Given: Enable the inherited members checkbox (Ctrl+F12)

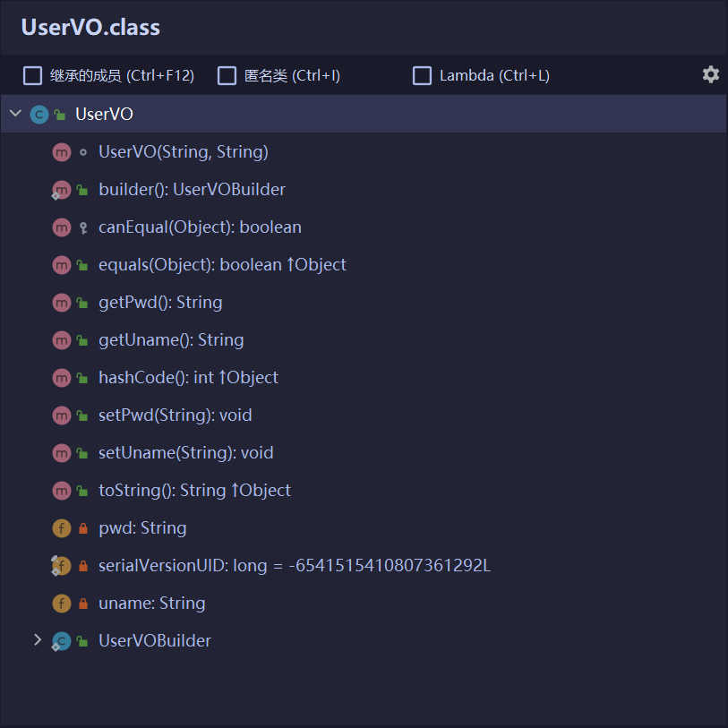Looking at the screenshot, I should click(33, 75).
